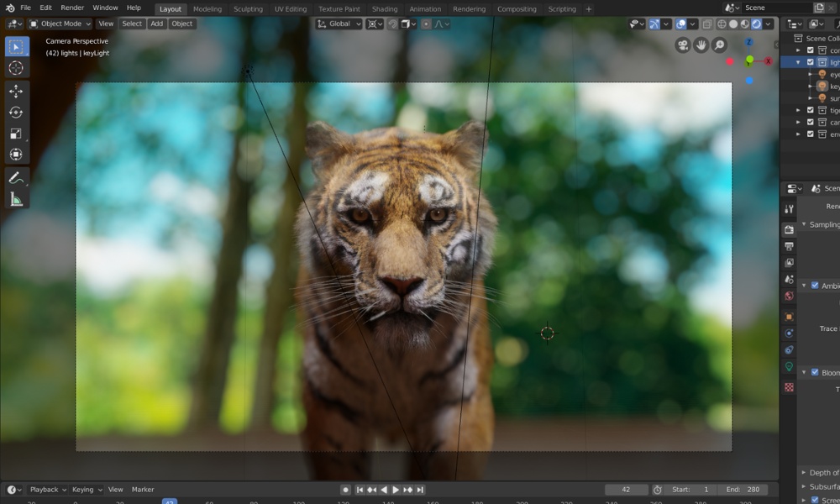Open Render Properties in the properties sidebar
Screen dimensions: 840x504
point(788,229)
